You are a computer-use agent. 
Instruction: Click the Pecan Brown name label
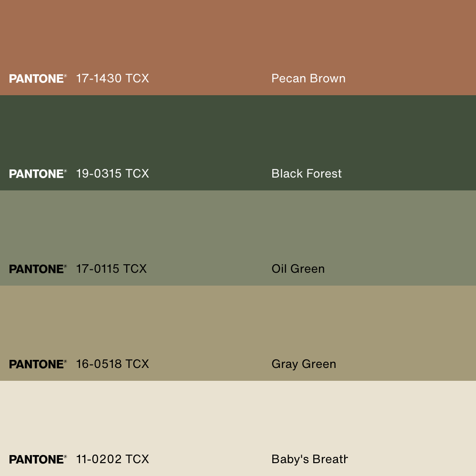[308, 79]
